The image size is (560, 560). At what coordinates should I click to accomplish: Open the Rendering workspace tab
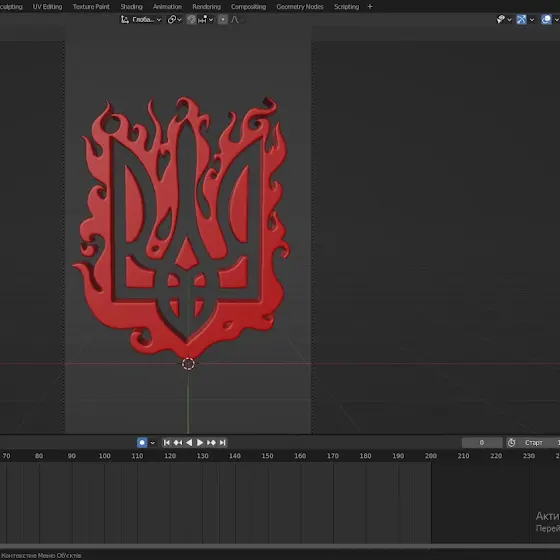coord(206,7)
